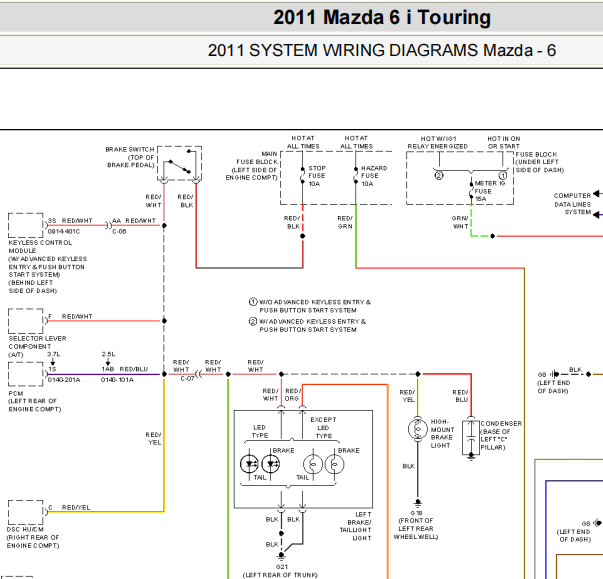Viewport: 603px width, 579px height.
Task: Click 'PCM (LEFT REAR OF ENGINE COMPT)' label
Action: point(35,401)
